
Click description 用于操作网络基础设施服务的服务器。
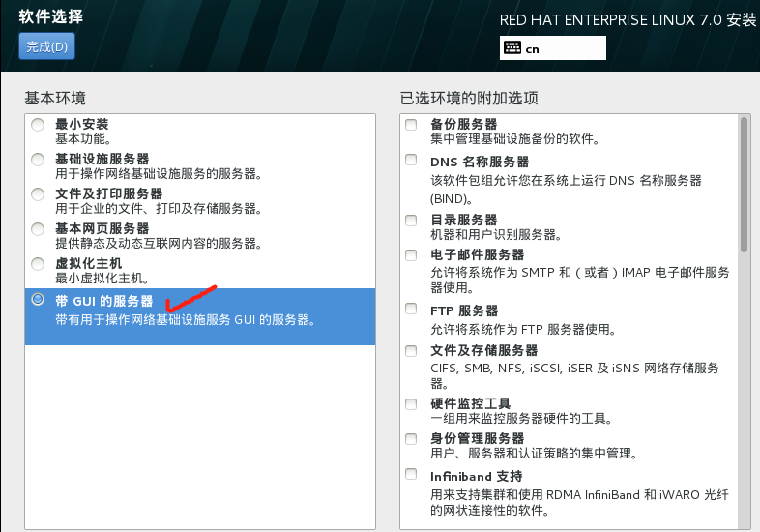point(159,173)
